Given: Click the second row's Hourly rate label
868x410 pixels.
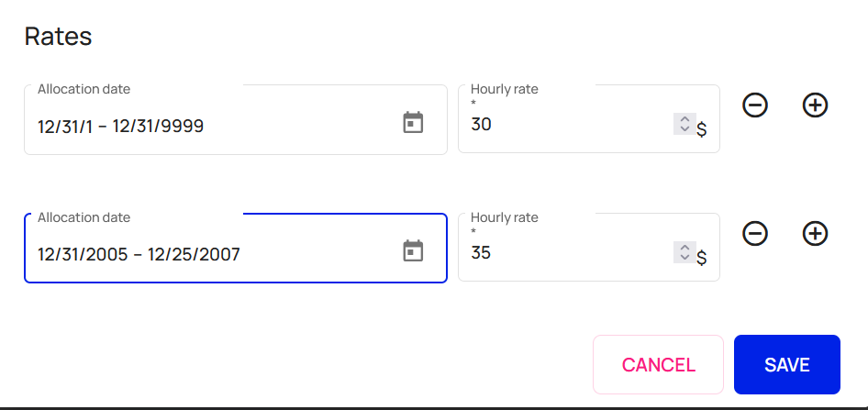Looking at the screenshot, I should coord(504,217).
